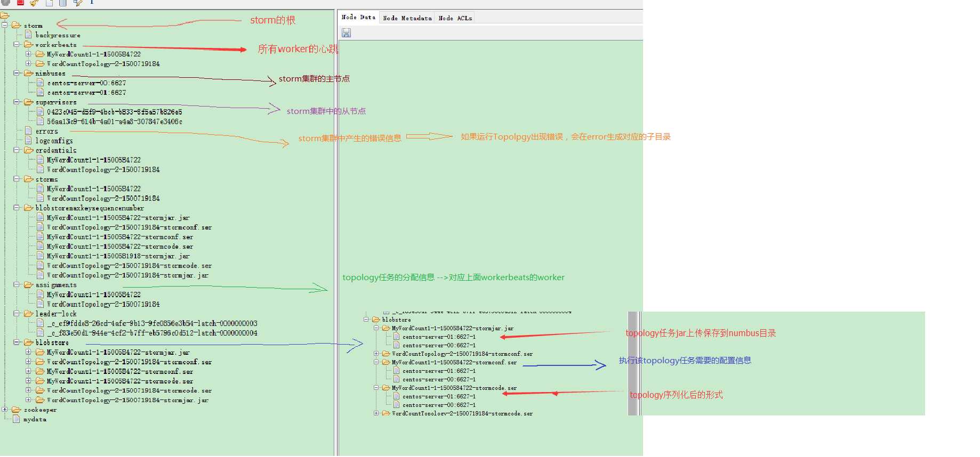Select supervisor 0423c045-d5f9-4bcb-b833-8f5a57b826e5
Screen dimensions: 980x457
click(114, 112)
